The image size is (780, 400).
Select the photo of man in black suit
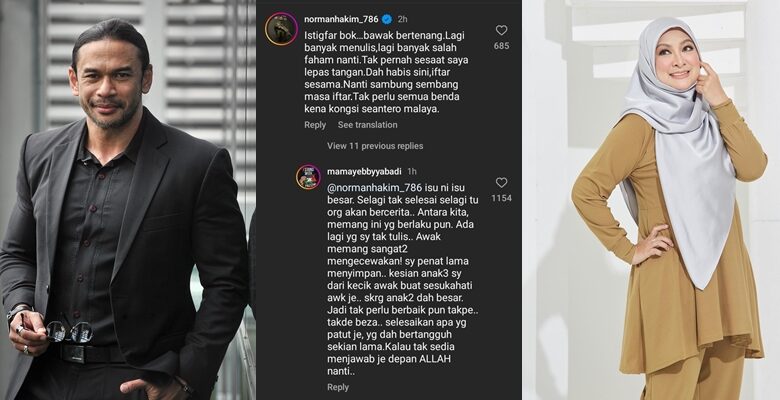[x=128, y=200]
